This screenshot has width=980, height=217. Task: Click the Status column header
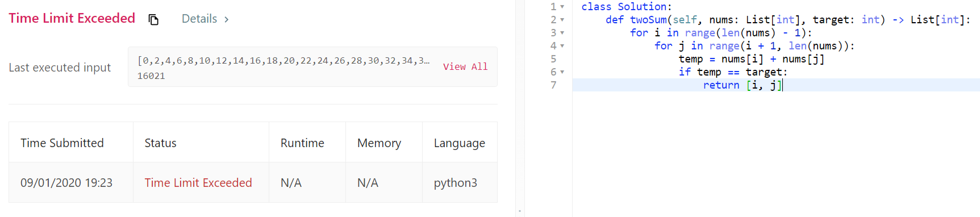160,143
